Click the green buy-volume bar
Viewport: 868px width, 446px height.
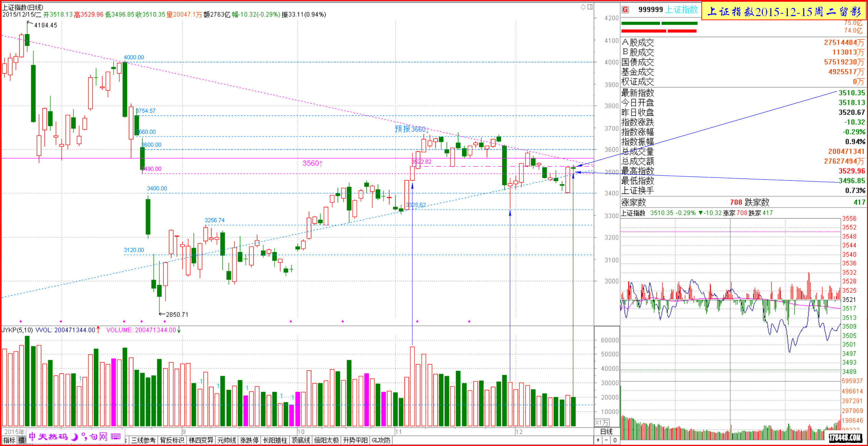pyautogui.click(x=659, y=23)
